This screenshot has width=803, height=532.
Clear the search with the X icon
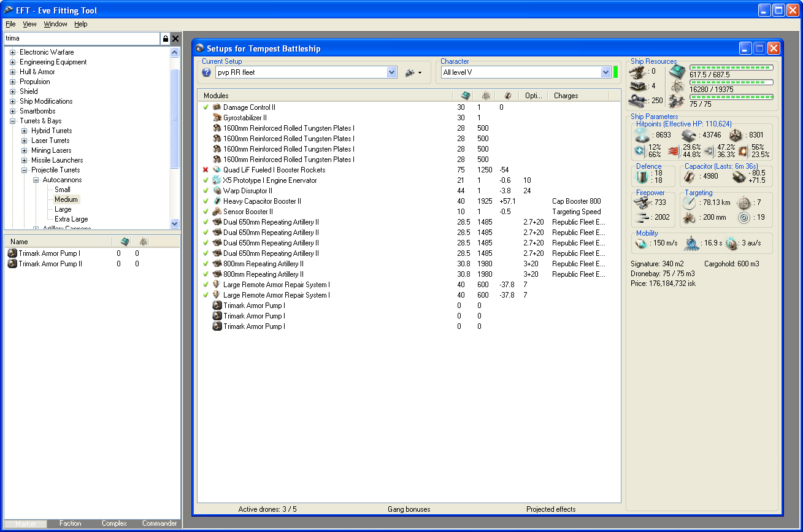pos(175,39)
